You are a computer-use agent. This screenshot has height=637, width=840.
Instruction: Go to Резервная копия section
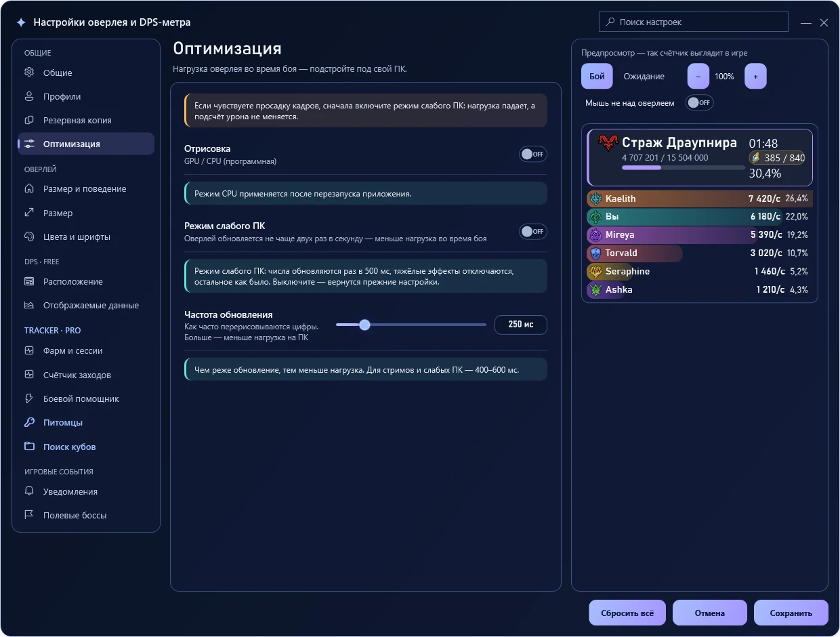click(86, 120)
